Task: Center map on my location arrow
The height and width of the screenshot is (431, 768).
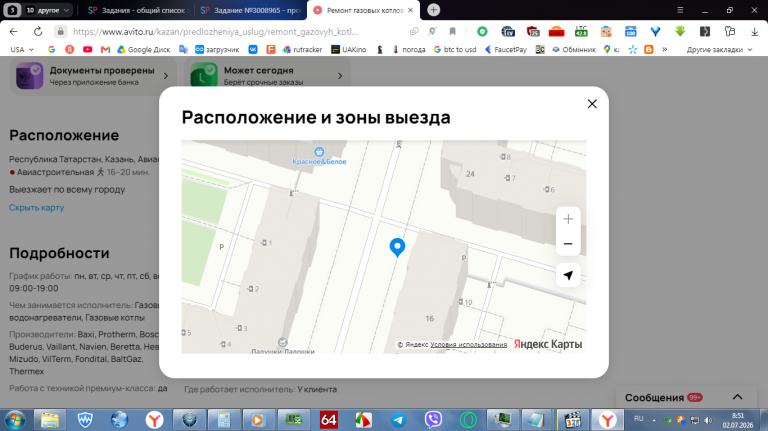Action: coord(568,275)
